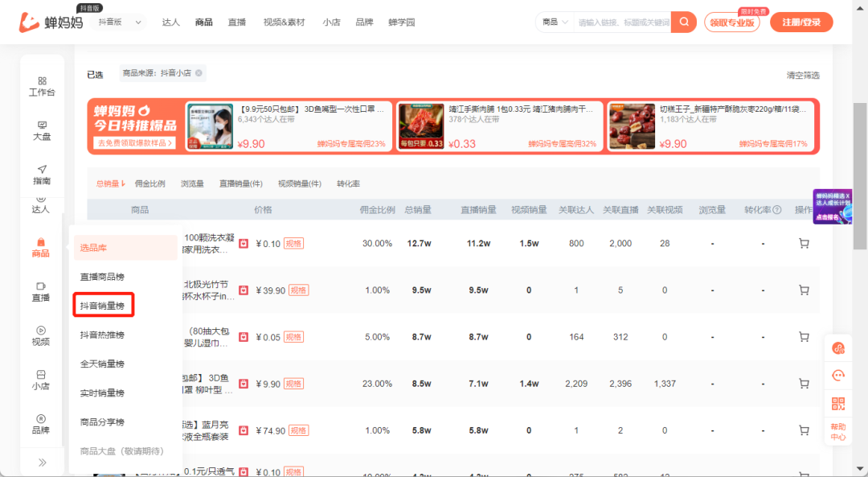The image size is (868, 477).
Task: Click 去免费领取爆款样品 in the banner
Action: click(x=134, y=143)
